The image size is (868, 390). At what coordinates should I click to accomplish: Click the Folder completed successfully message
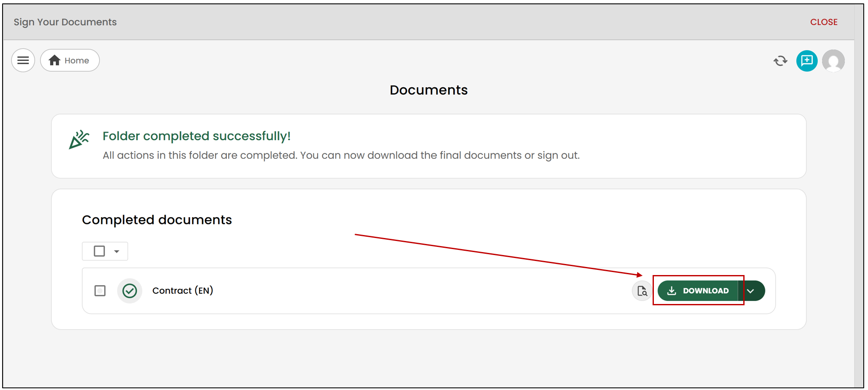click(197, 136)
